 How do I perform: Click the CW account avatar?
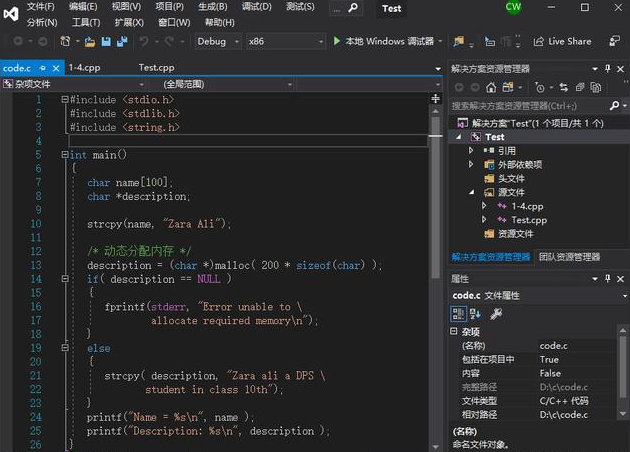(x=513, y=7)
